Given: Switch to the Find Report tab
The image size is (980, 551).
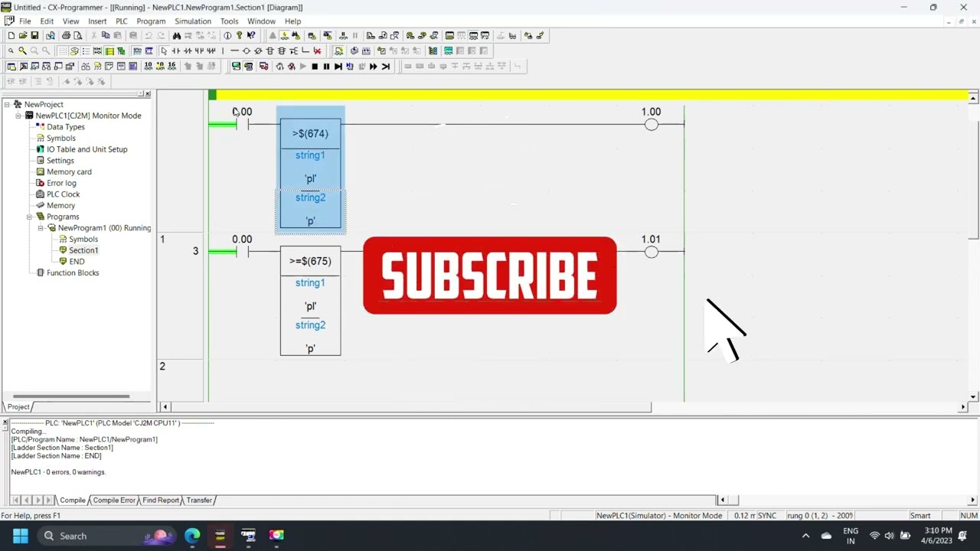Looking at the screenshot, I should click(x=161, y=500).
